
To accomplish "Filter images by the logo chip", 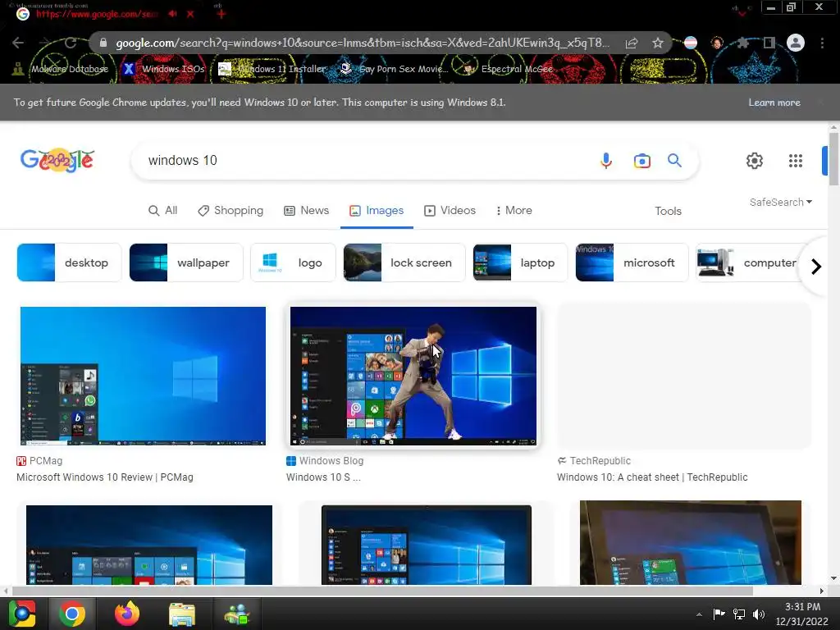I will point(293,262).
